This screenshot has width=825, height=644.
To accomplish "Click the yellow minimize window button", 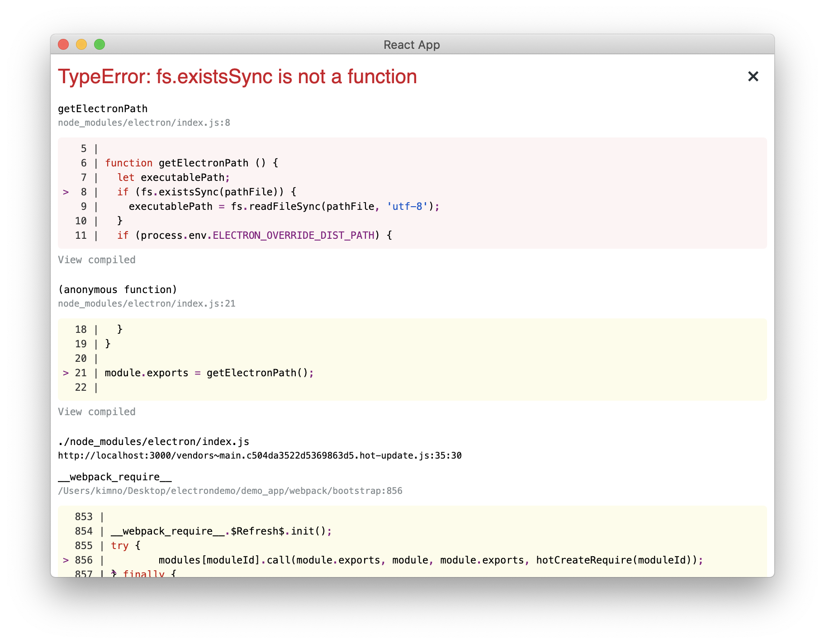I will pos(81,44).
